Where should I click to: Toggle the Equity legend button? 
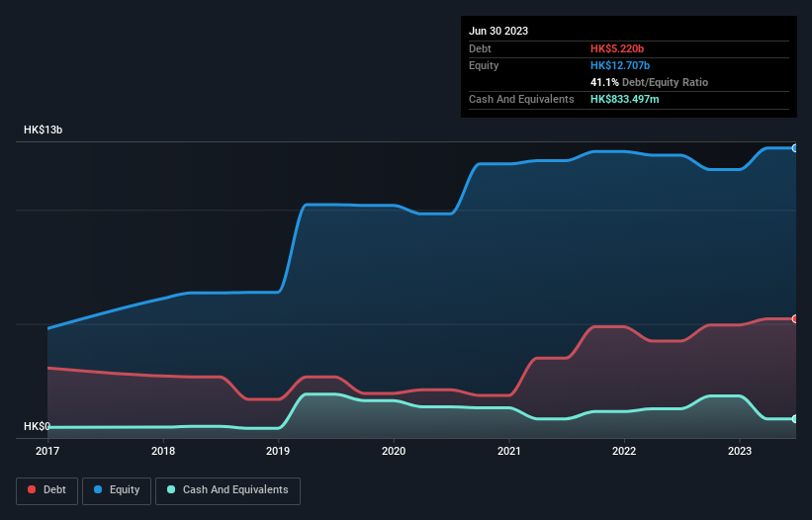coord(117,490)
